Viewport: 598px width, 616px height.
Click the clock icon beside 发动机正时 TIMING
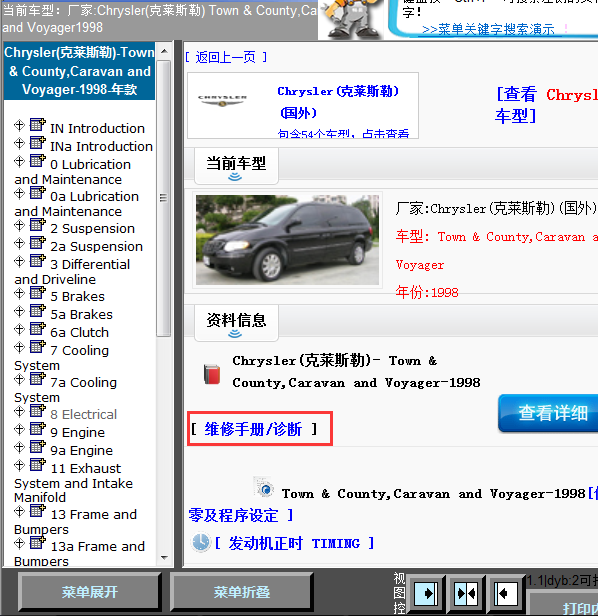pyautogui.click(x=201, y=542)
